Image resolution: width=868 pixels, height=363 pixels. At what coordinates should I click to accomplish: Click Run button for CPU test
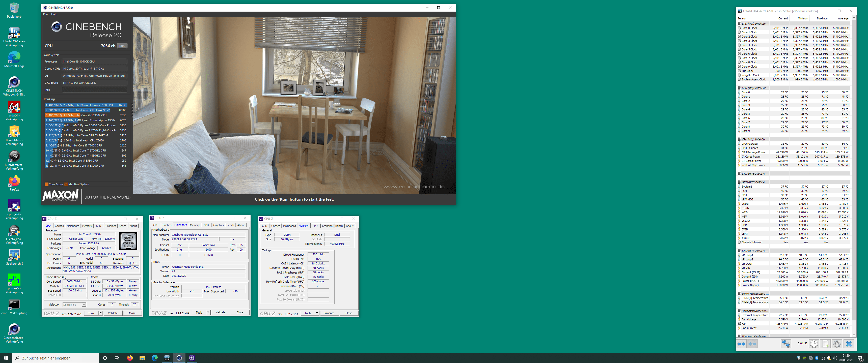tap(122, 46)
